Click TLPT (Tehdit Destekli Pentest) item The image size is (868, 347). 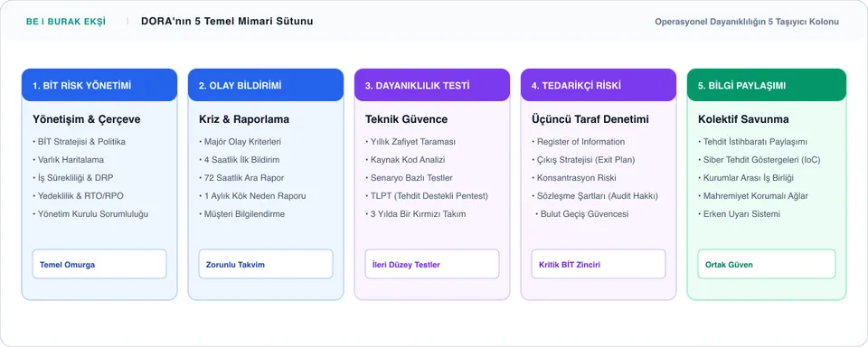tap(427, 196)
